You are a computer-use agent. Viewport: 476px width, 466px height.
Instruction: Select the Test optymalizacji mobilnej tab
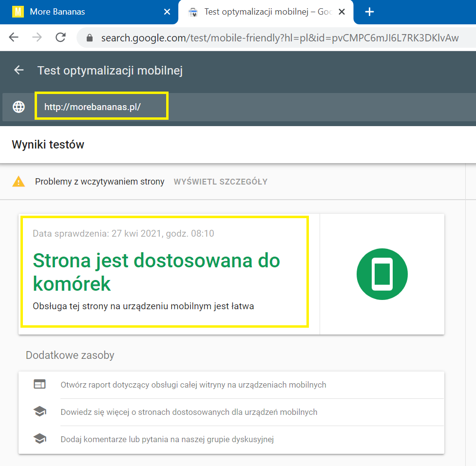263,12
